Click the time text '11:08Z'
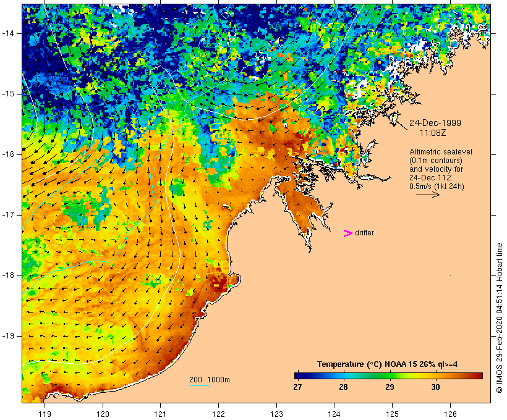Screen dimensions: 507x420 click(x=433, y=132)
